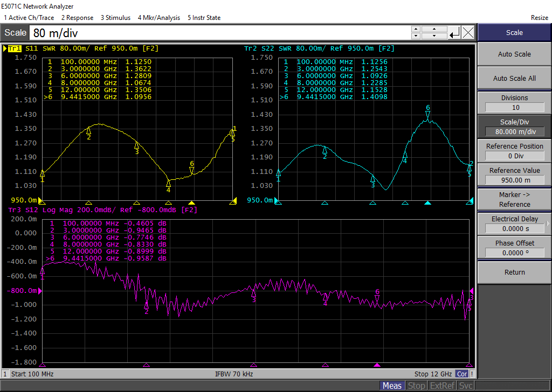Screen dimensions: 552x392
Task: Click the ExtRef status indicator
Action: pyautogui.click(x=442, y=386)
